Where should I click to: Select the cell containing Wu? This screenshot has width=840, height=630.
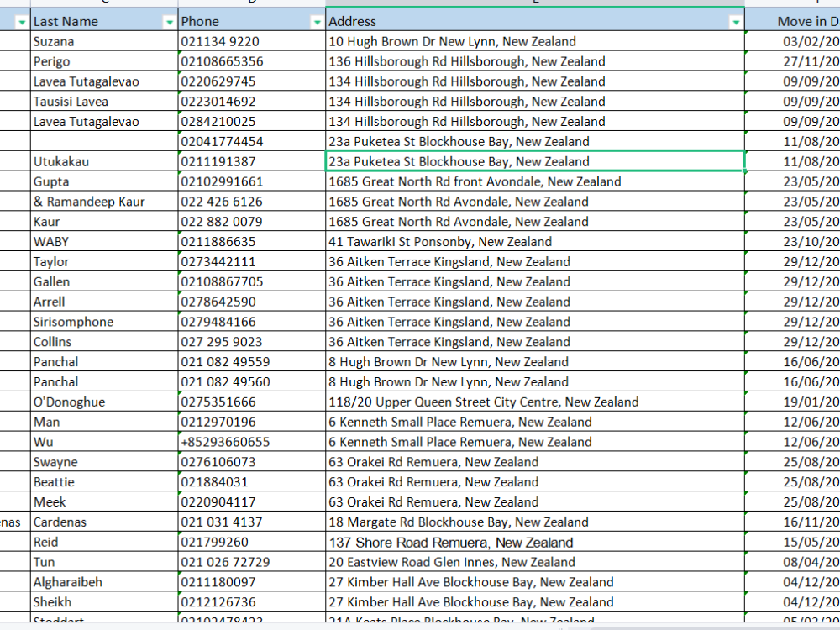point(104,442)
